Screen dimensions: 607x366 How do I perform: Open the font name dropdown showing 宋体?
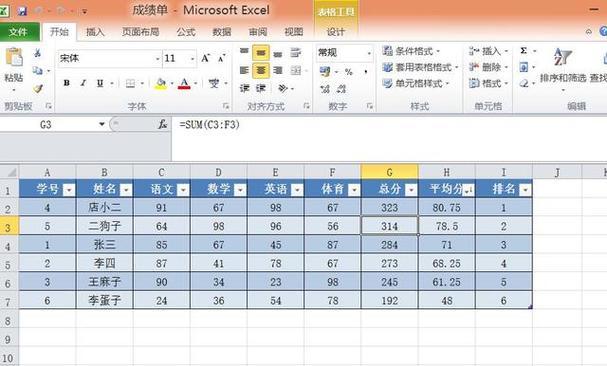pyautogui.click(x=110, y=58)
